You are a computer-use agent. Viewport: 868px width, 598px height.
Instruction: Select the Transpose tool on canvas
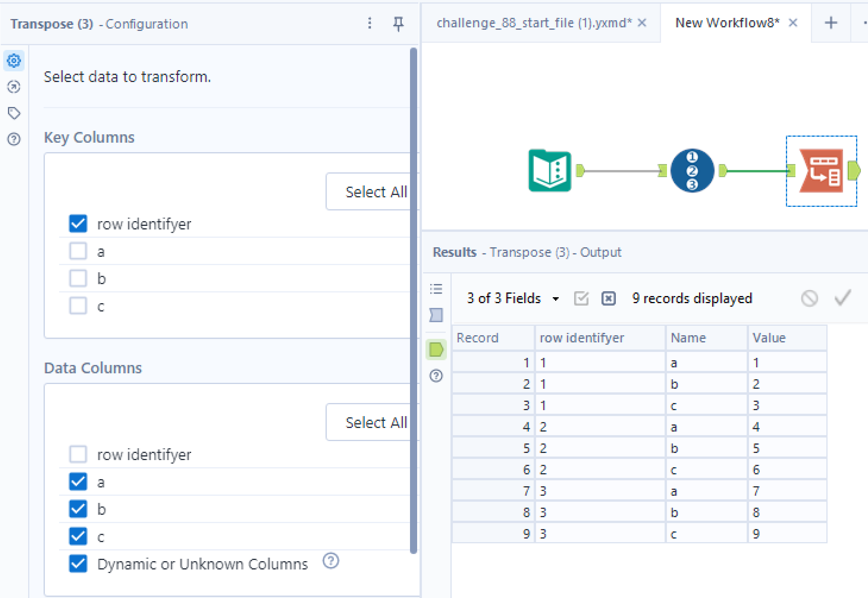(x=821, y=171)
